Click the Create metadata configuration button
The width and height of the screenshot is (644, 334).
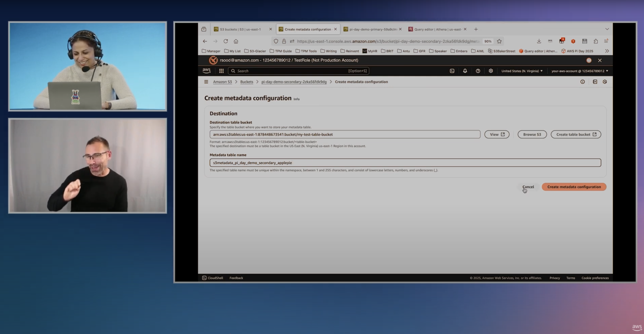(x=574, y=187)
